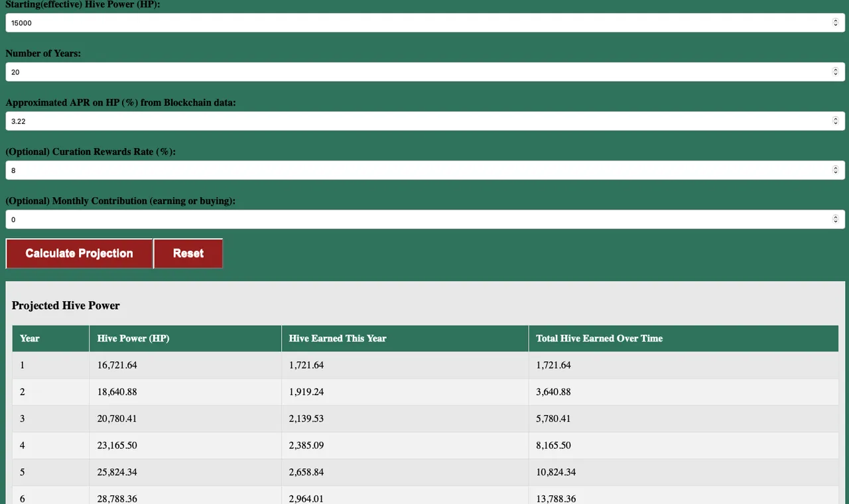Screen dimensions: 849x504
Task: Select the Hive Power cell '23,165.50'
Action: tap(186, 446)
